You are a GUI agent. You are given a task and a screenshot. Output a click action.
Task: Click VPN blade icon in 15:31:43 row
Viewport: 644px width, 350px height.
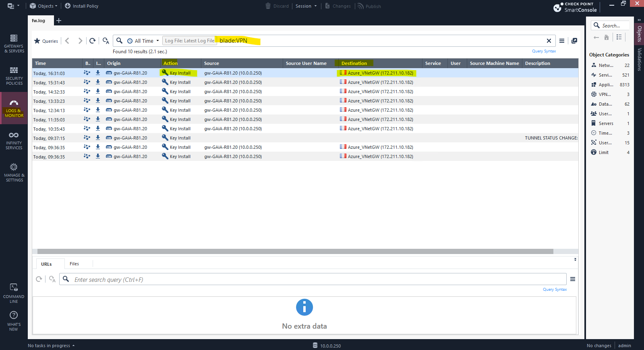click(87, 82)
